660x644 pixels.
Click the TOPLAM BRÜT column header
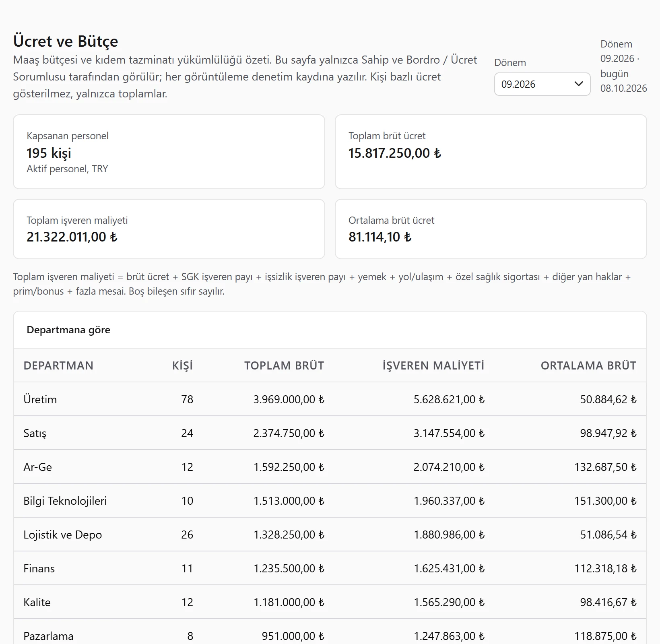[x=284, y=365]
